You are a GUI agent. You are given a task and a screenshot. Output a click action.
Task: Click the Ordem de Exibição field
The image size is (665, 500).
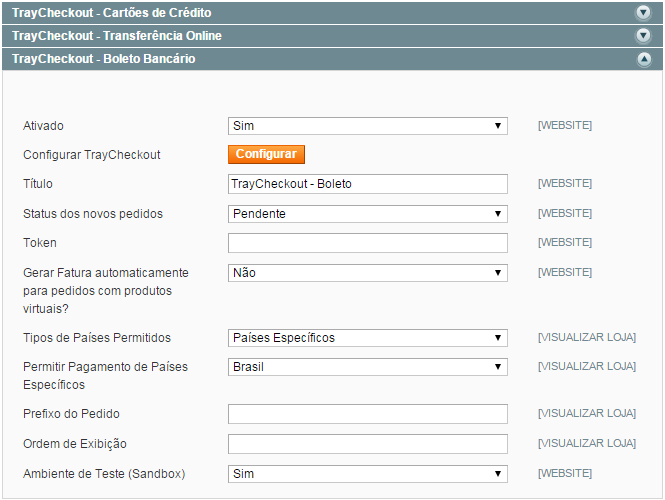click(368, 444)
